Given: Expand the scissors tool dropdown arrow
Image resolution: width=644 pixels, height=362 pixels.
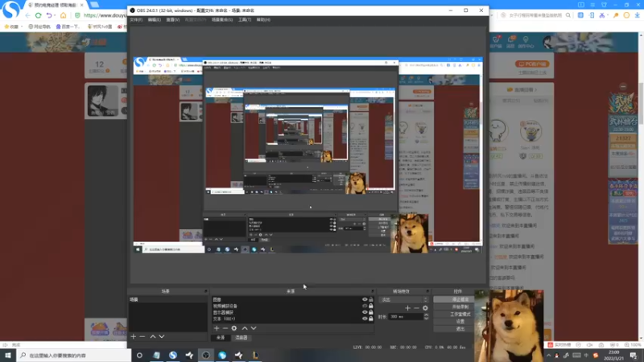Looking at the screenshot, I should click(x=608, y=15).
